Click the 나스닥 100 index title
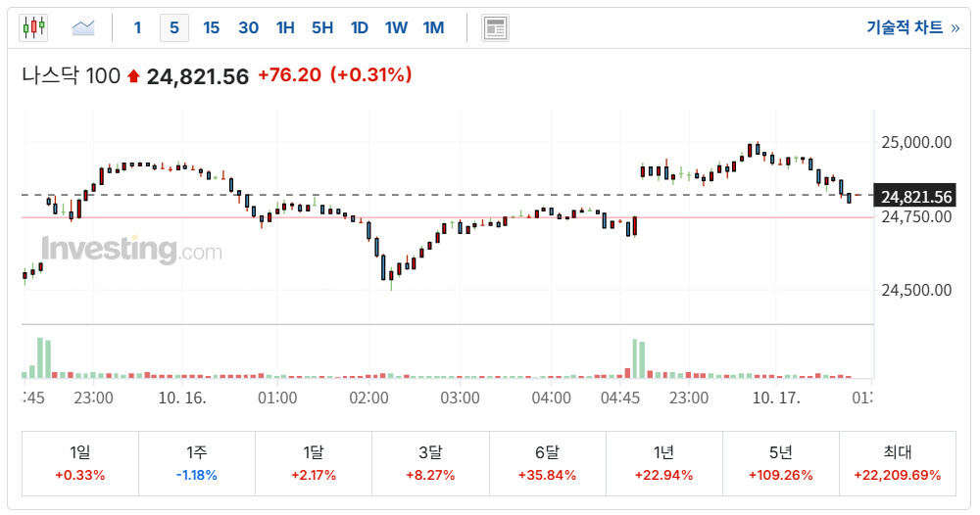 (x=71, y=75)
